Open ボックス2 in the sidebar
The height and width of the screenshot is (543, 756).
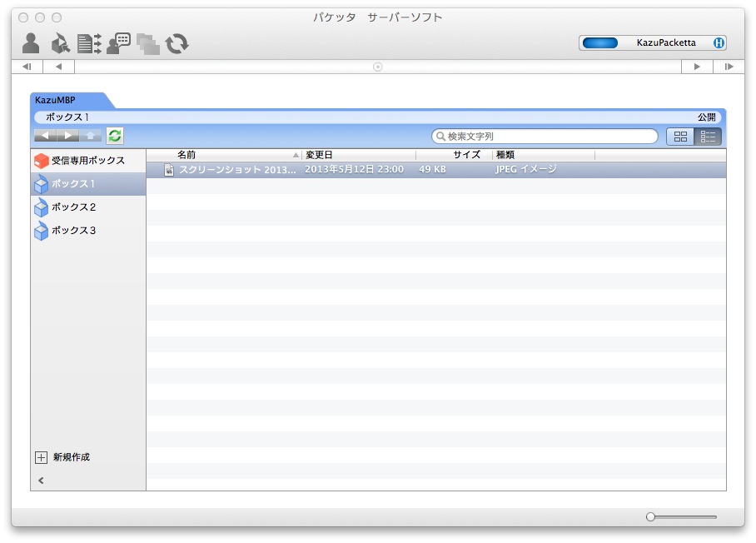tap(73, 207)
